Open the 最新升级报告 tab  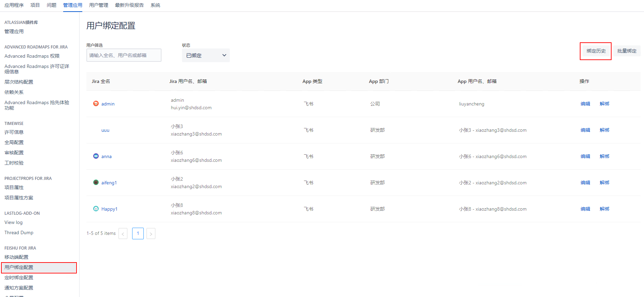point(129,5)
